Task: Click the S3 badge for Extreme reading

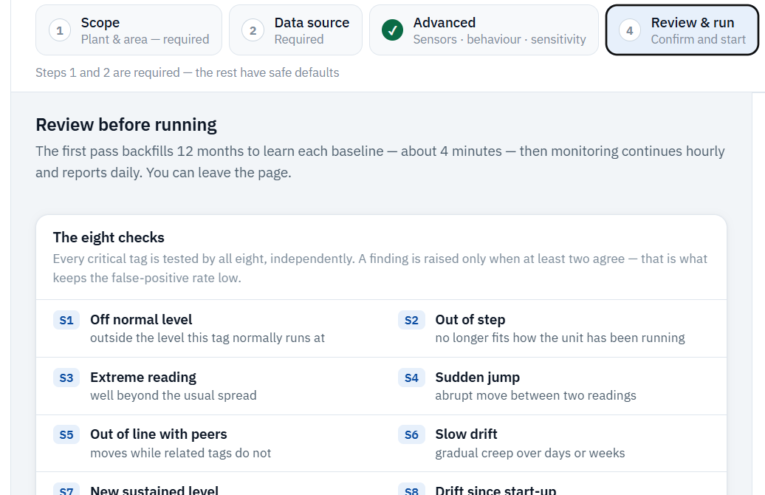Action: [x=66, y=378]
